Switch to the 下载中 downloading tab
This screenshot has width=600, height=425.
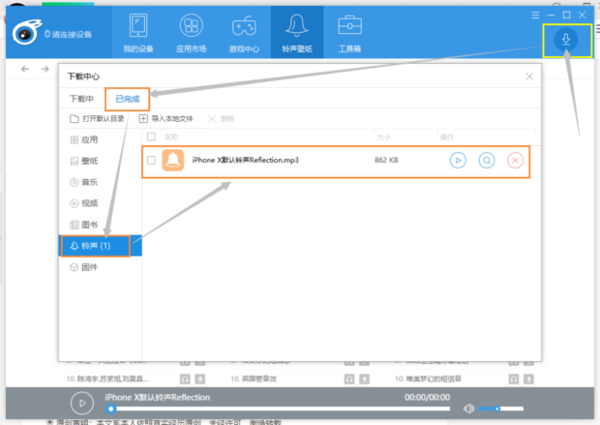(x=81, y=98)
